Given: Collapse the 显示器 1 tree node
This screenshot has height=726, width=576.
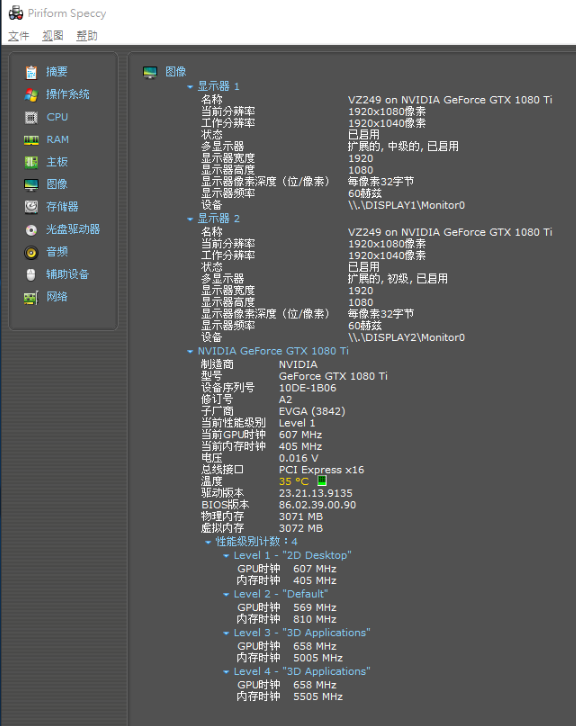Looking at the screenshot, I should (190, 87).
